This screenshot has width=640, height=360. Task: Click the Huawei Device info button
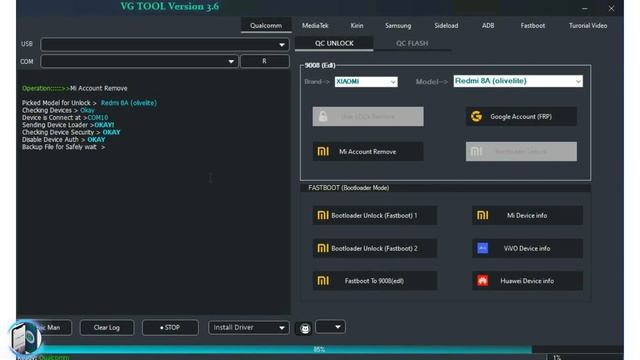527,281
